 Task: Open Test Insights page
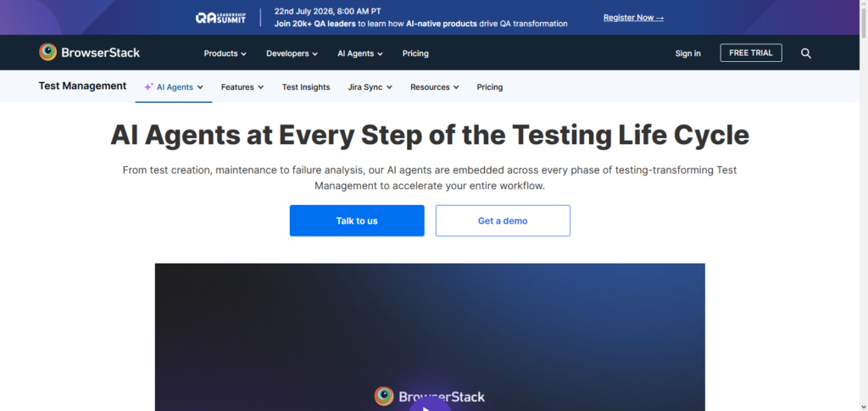(x=306, y=86)
